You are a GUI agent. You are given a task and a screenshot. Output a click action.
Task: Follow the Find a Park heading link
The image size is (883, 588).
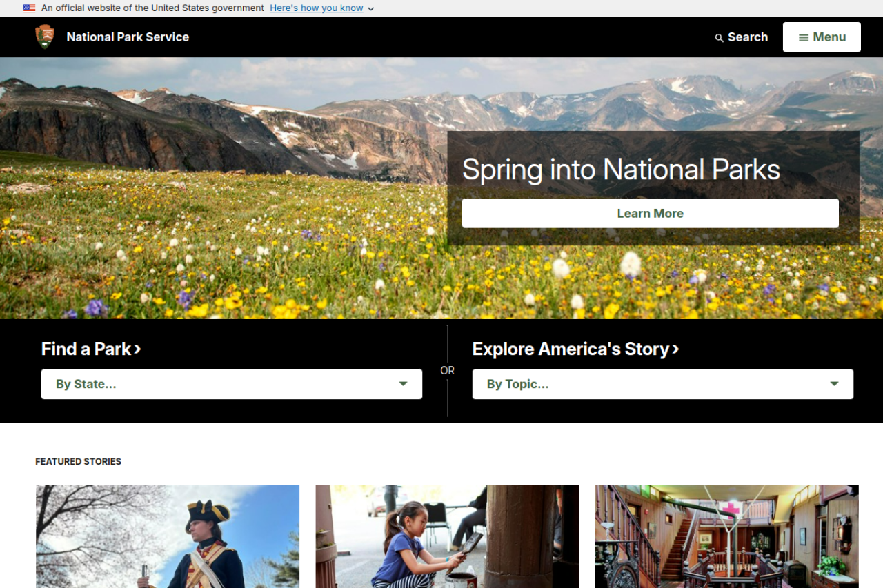point(91,349)
